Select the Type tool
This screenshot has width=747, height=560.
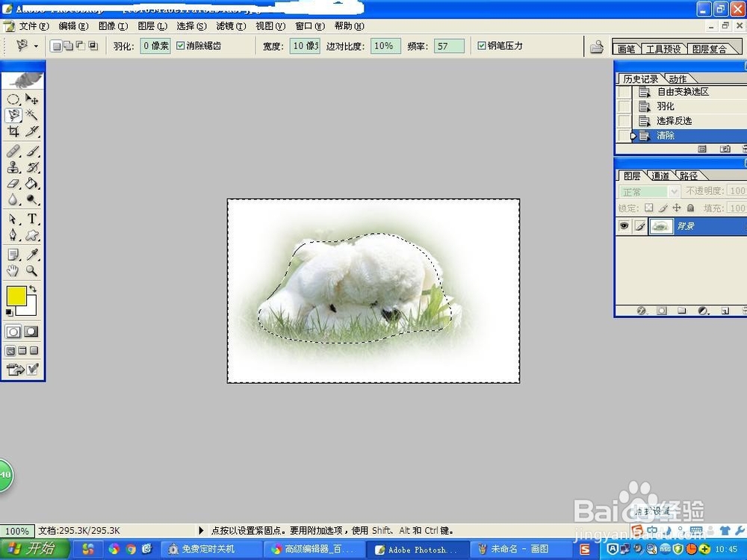[x=32, y=219]
